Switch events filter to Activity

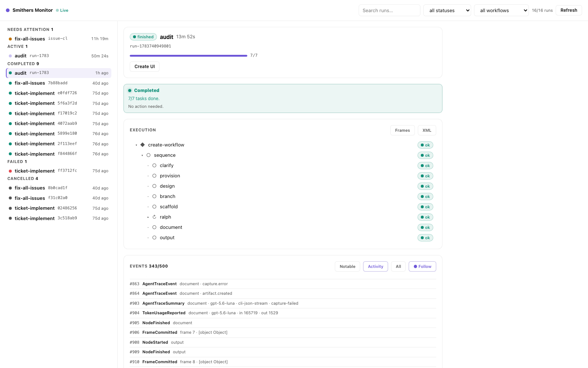point(376,266)
